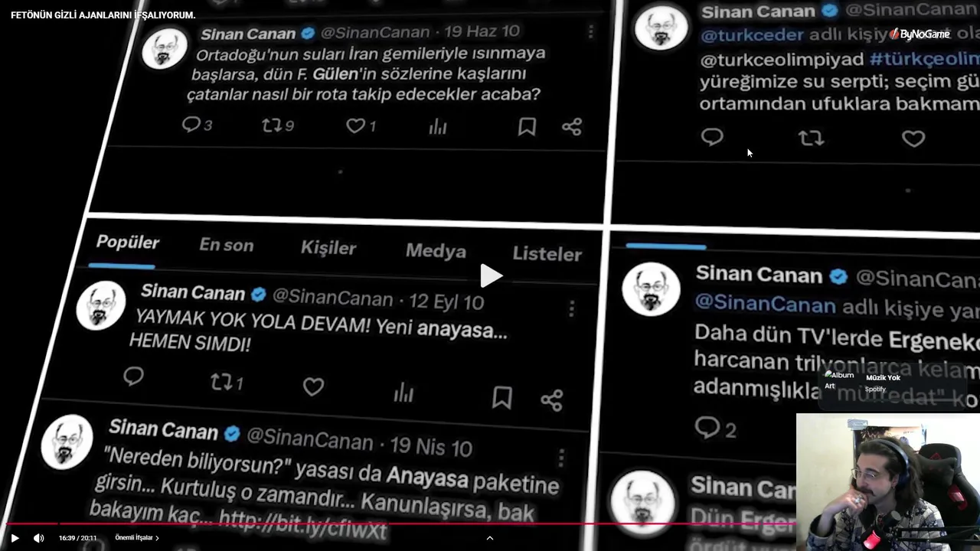The height and width of the screenshot is (551, 980).
Task: Open the 'Medya' tab
Action: coord(436,251)
